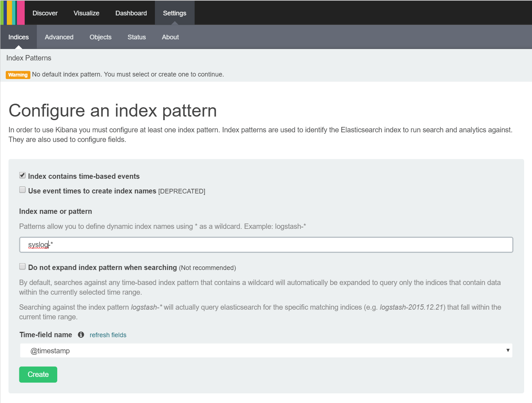
Task: Go to the Dashboard tab
Action: (131, 13)
